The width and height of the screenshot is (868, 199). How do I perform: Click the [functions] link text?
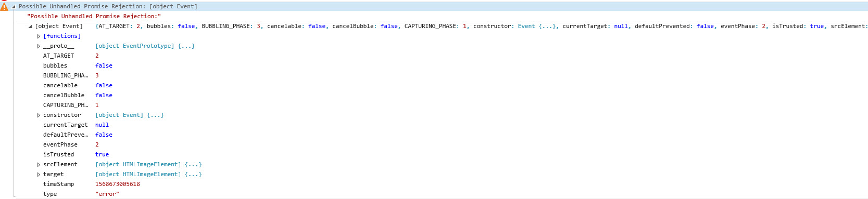click(62, 36)
